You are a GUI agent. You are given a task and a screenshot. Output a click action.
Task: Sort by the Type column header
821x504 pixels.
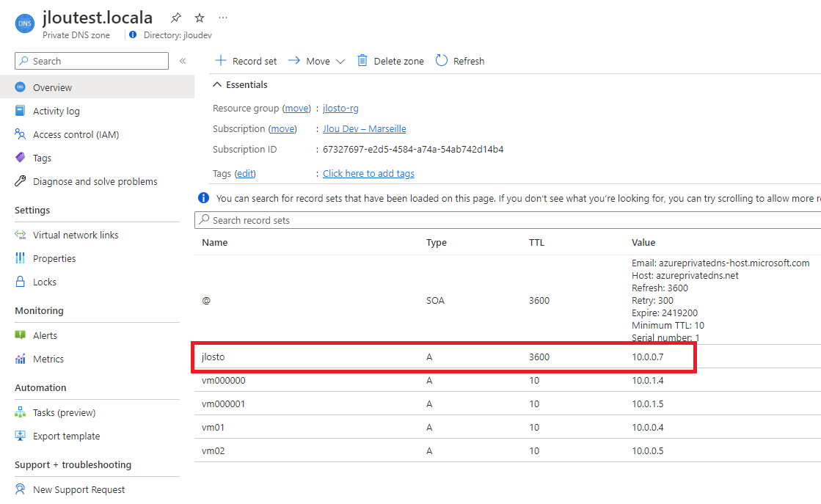pos(436,242)
